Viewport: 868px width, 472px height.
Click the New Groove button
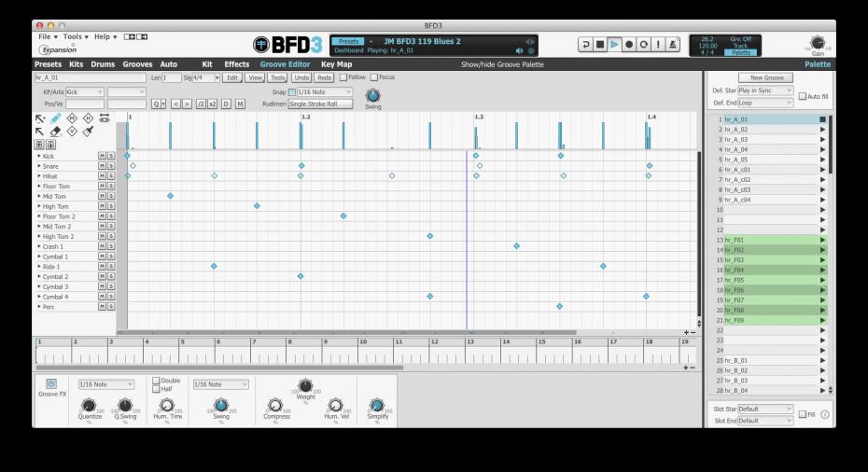(766, 77)
